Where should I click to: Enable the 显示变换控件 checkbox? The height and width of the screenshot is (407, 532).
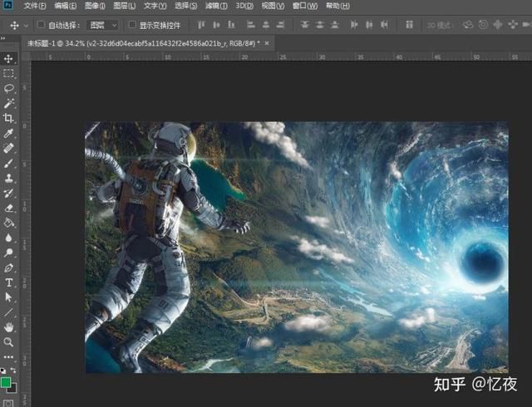pyautogui.click(x=132, y=25)
